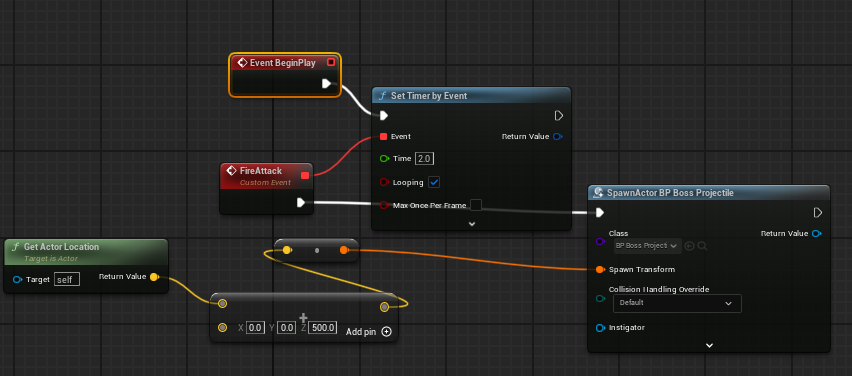Viewport: 852px width, 376px height.
Task: Click the SpawnActor Return Value pin
Action: (x=816, y=234)
